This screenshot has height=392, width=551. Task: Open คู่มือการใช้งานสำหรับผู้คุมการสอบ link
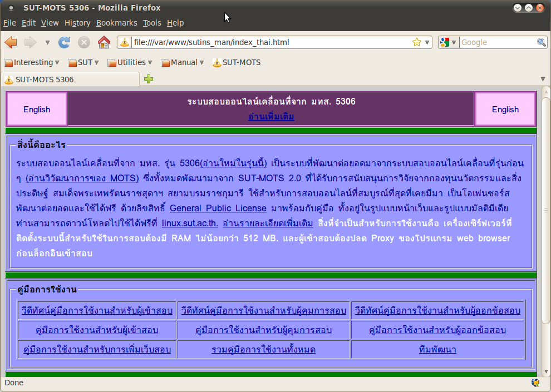[264, 330]
